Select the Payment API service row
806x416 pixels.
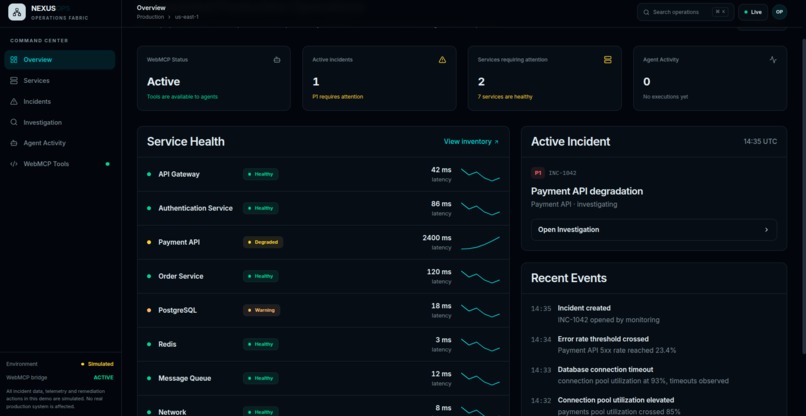point(323,242)
